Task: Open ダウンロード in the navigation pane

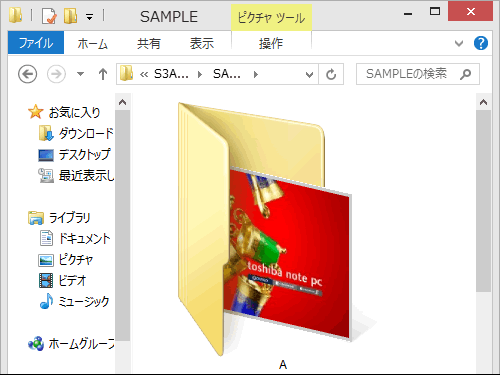Action: point(86,133)
